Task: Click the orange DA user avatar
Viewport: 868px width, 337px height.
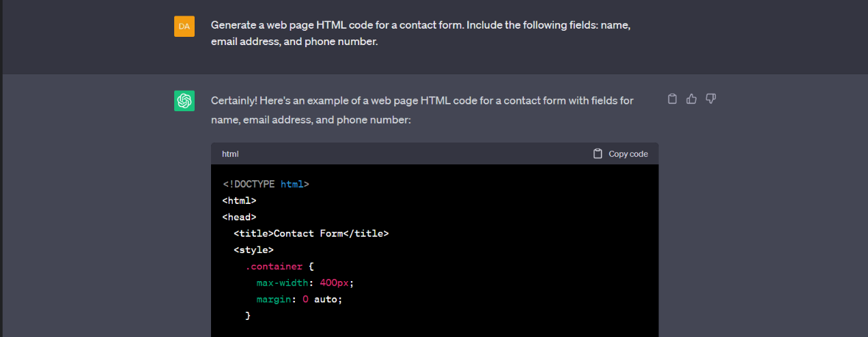Action: pyautogui.click(x=184, y=27)
